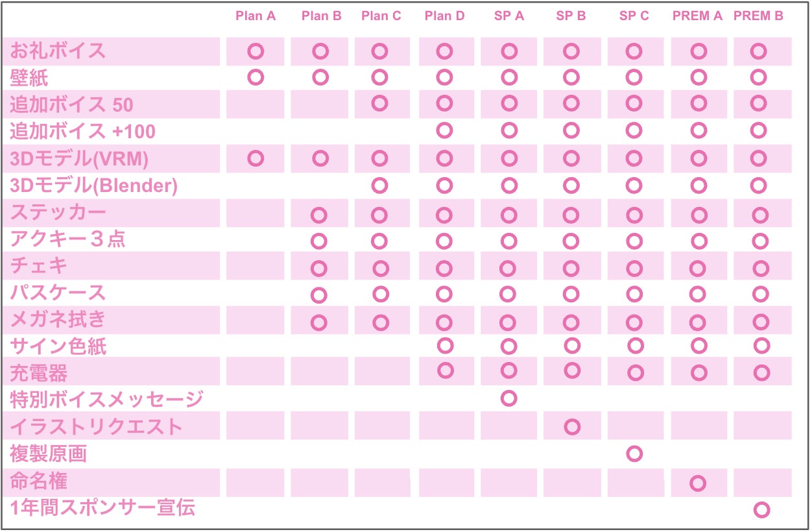Click the SP A column header

(x=509, y=16)
